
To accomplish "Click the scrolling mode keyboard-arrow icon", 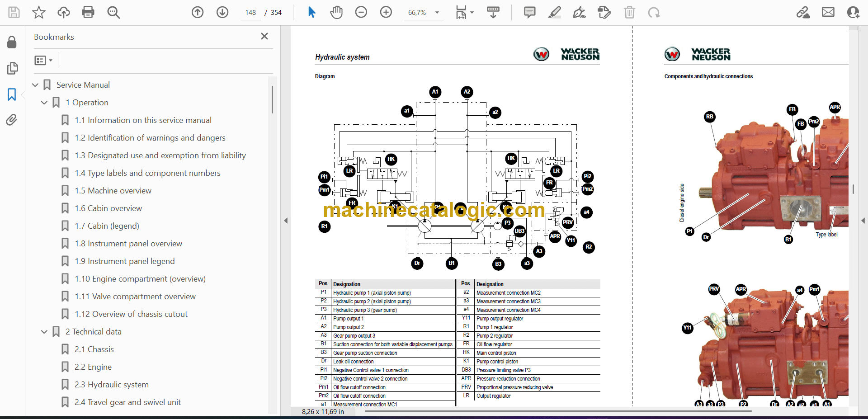I will coord(493,12).
